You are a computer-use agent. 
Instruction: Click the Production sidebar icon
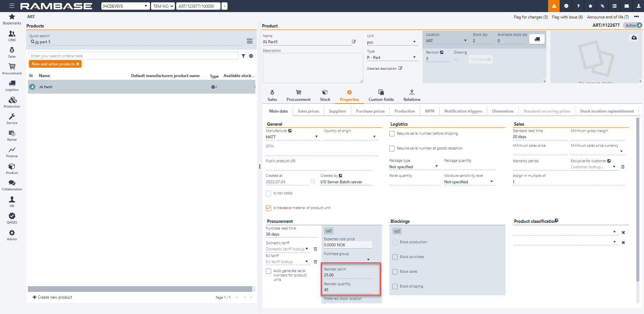[x=12, y=102]
